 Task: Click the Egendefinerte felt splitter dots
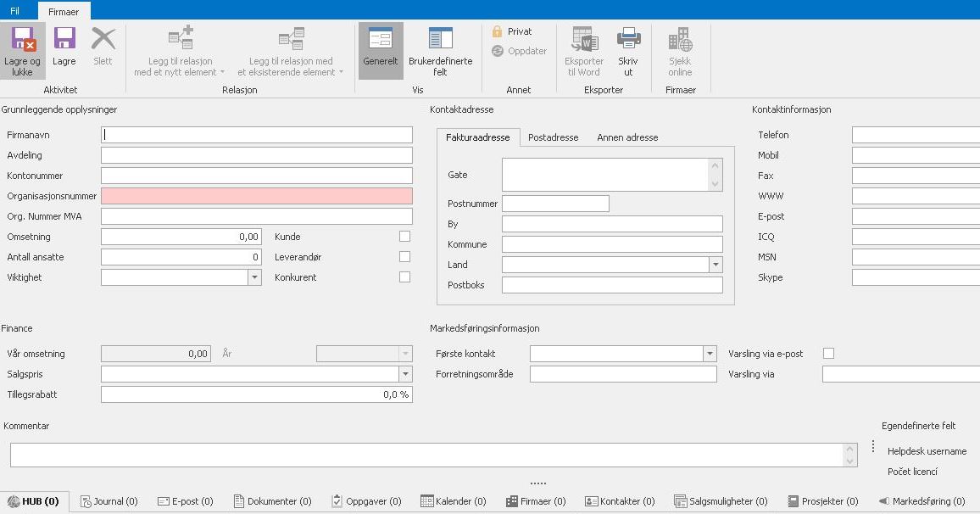click(x=873, y=446)
